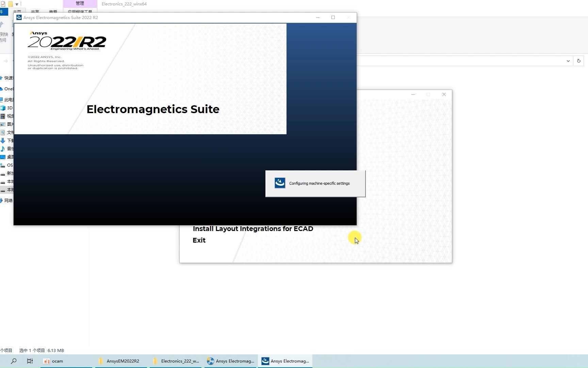Select 此电脑 in the Explorer sidebar

[x=7, y=100]
